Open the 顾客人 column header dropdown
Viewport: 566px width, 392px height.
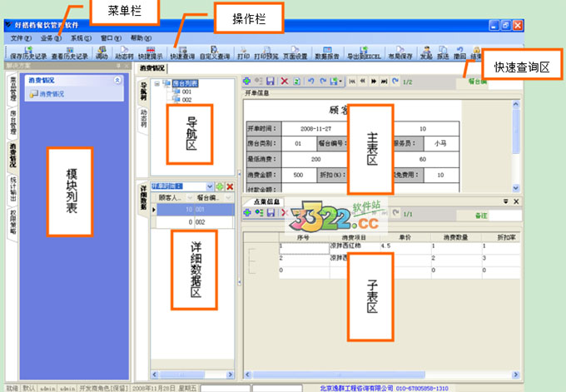(190, 197)
